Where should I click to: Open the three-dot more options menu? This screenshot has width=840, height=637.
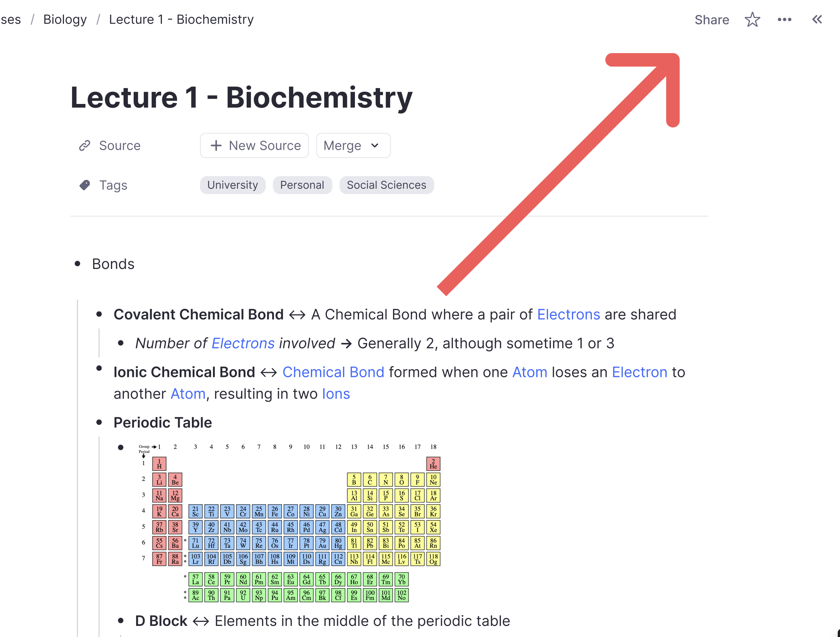[x=784, y=20]
